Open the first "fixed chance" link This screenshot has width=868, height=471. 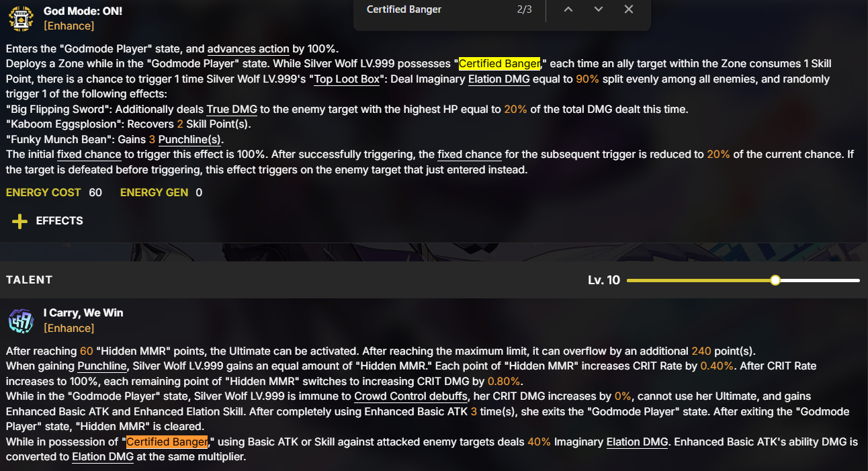[x=89, y=154]
